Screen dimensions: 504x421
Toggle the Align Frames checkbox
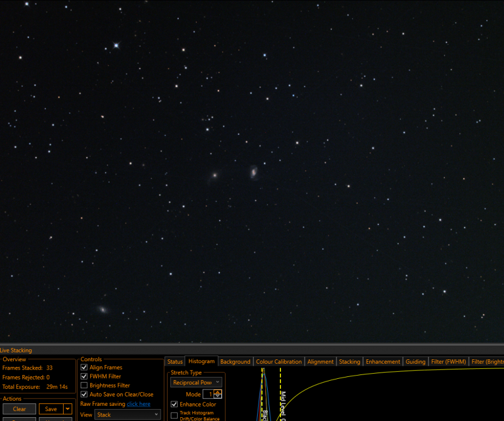(x=84, y=367)
